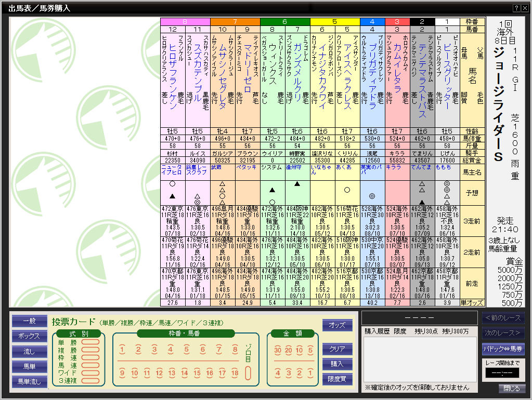
Task: Click horse name ブリガディアドラ
Action: [x=372, y=76]
